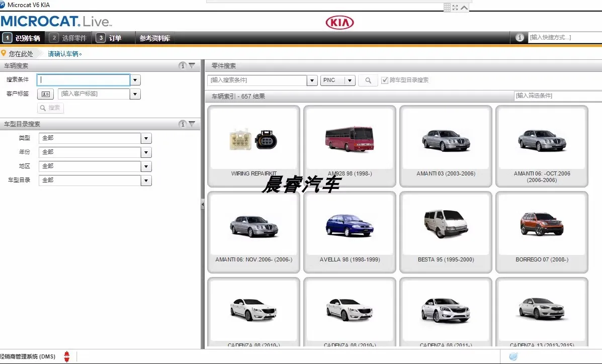Select AMANTI 06: NOV.2006- catalog
The image size is (602, 364).
(254, 232)
